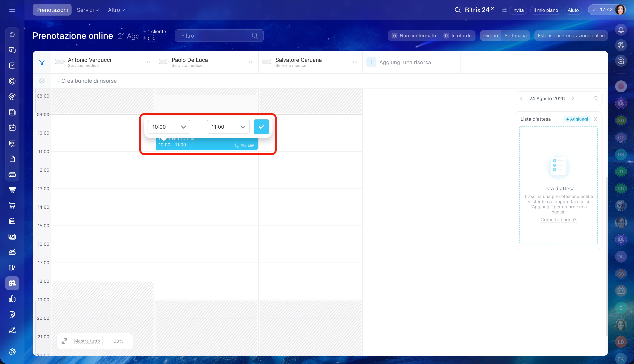Viewport: 634px width, 364px height.
Task: Open the notifications bell
Action: pos(621,30)
